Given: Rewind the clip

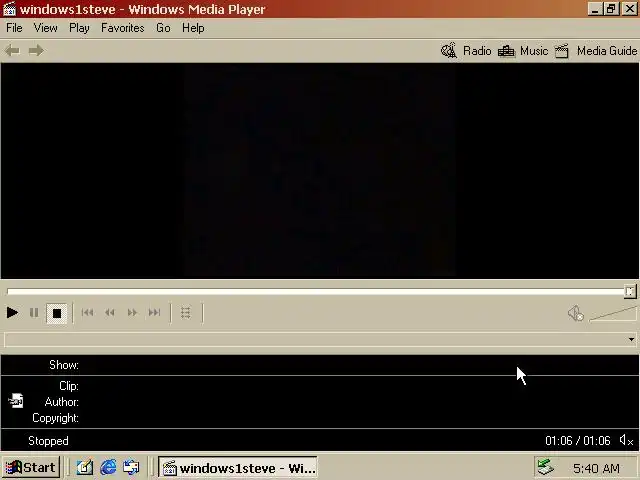Looking at the screenshot, I should coord(110,313).
